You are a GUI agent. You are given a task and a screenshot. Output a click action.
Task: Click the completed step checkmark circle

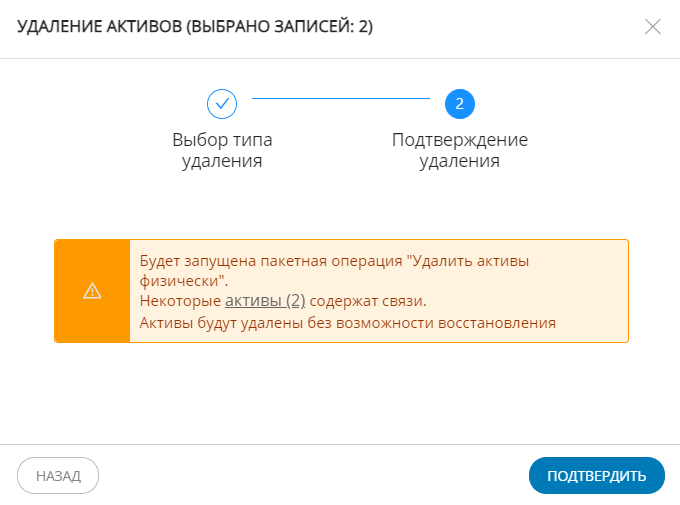coord(221,103)
